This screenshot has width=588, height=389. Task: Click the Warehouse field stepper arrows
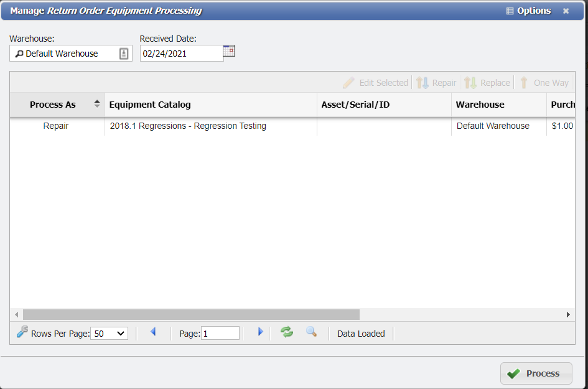[x=124, y=53]
